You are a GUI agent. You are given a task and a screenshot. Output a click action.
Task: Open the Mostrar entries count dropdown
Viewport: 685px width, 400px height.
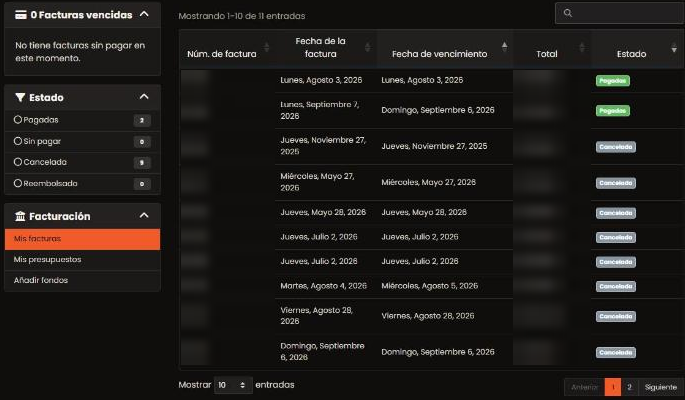[x=233, y=385]
